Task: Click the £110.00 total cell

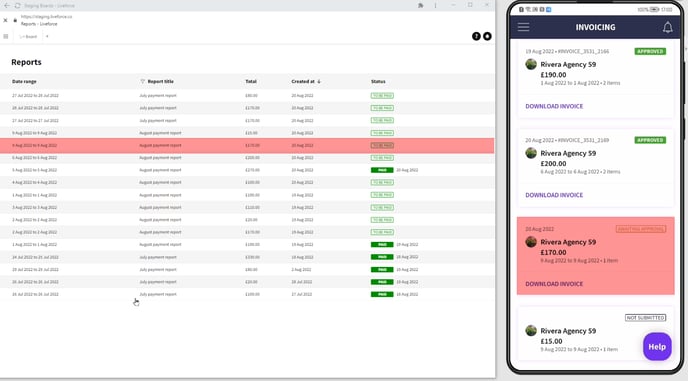Action: (x=252, y=207)
